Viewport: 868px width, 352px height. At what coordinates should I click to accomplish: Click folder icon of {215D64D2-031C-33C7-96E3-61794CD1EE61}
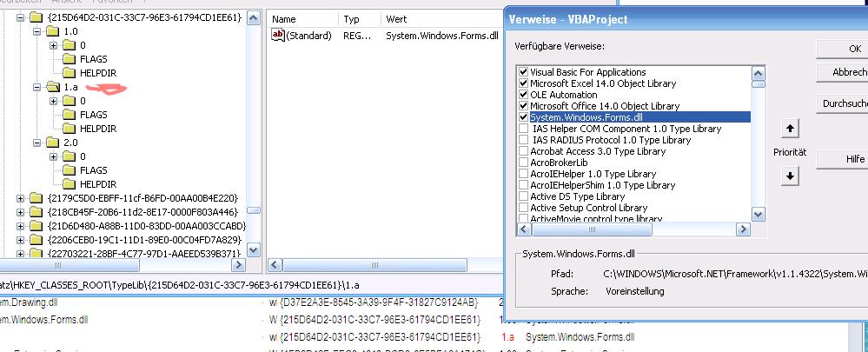36,17
